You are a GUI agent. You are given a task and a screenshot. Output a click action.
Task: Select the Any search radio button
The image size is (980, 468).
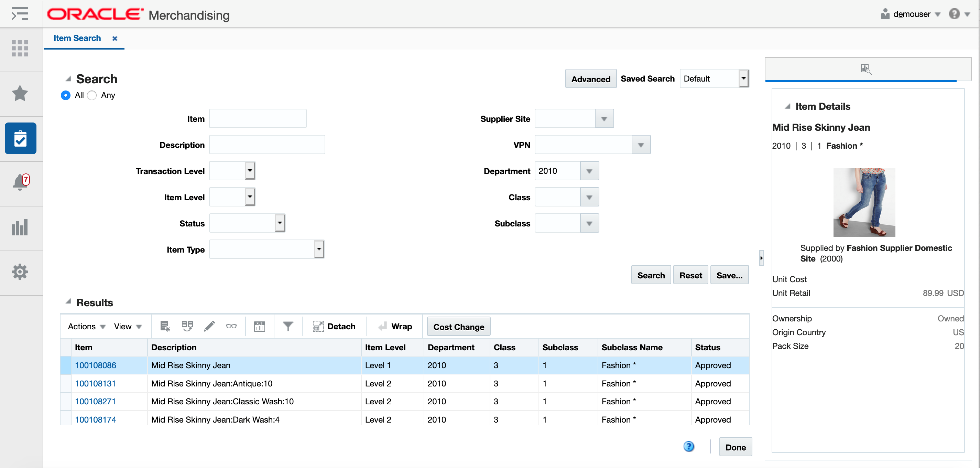[91, 95]
